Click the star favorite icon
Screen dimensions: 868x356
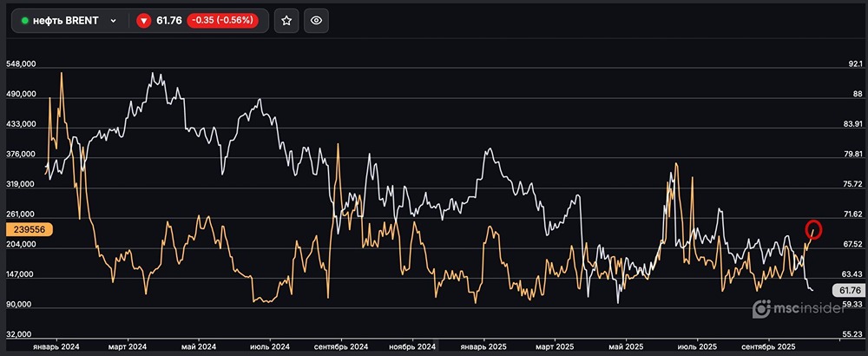point(286,21)
